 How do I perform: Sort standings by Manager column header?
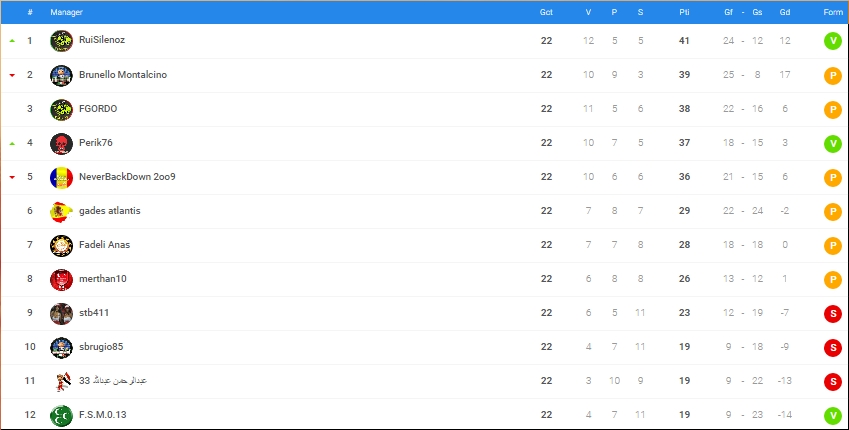tap(67, 12)
